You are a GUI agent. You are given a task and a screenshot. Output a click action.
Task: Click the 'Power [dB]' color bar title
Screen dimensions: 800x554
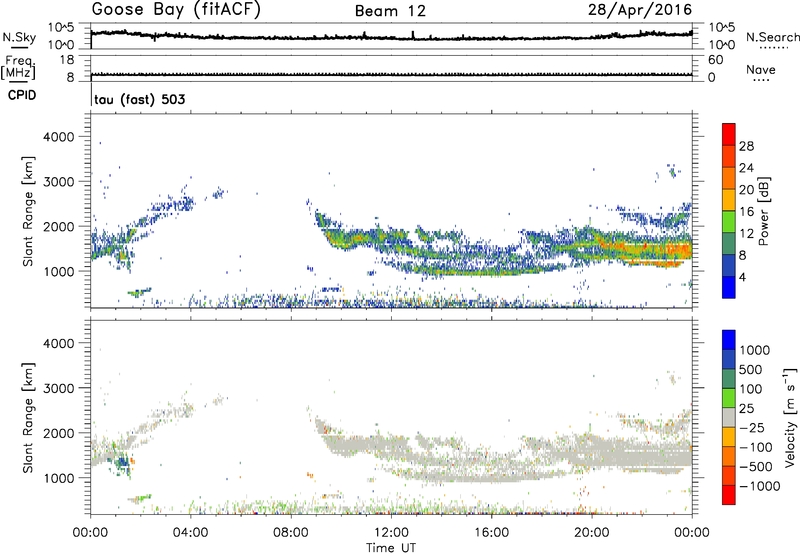[764, 211]
